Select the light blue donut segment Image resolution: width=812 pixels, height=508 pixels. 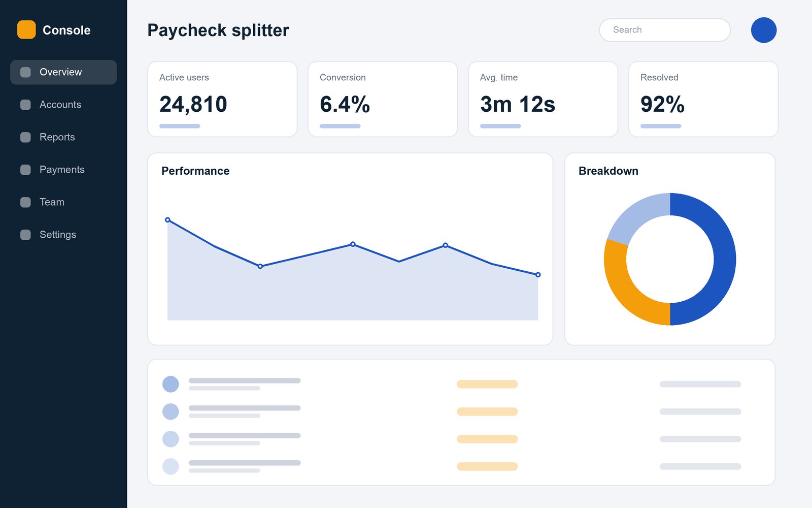(639, 215)
